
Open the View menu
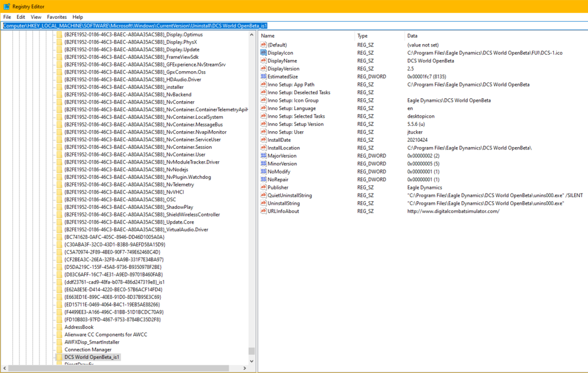tap(36, 17)
